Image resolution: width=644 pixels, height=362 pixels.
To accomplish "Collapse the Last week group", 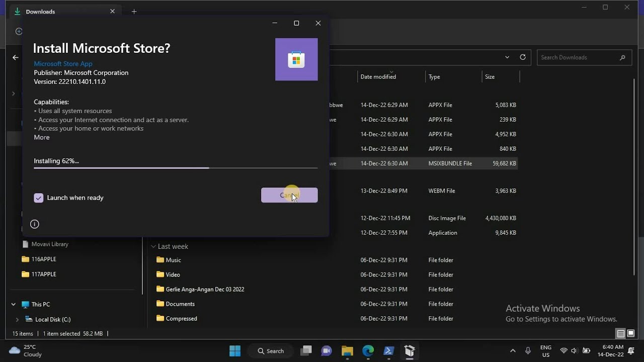I will tap(153, 246).
